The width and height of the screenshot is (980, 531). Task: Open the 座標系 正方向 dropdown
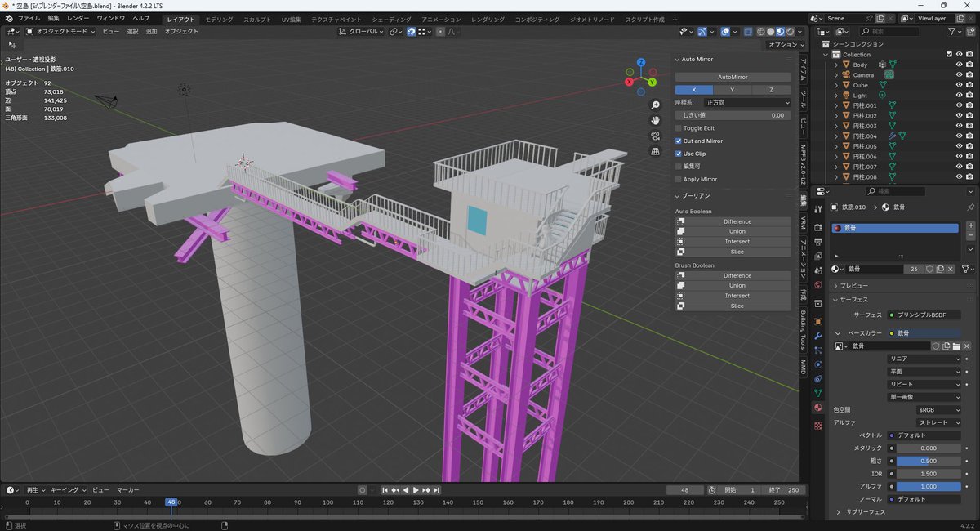(x=748, y=103)
